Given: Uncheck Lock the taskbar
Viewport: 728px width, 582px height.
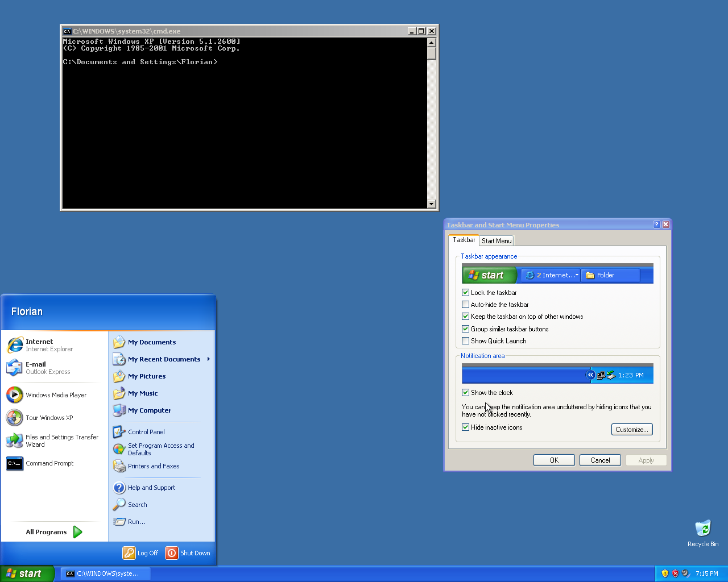Looking at the screenshot, I should pyautogui.click(x=466, y=293).
